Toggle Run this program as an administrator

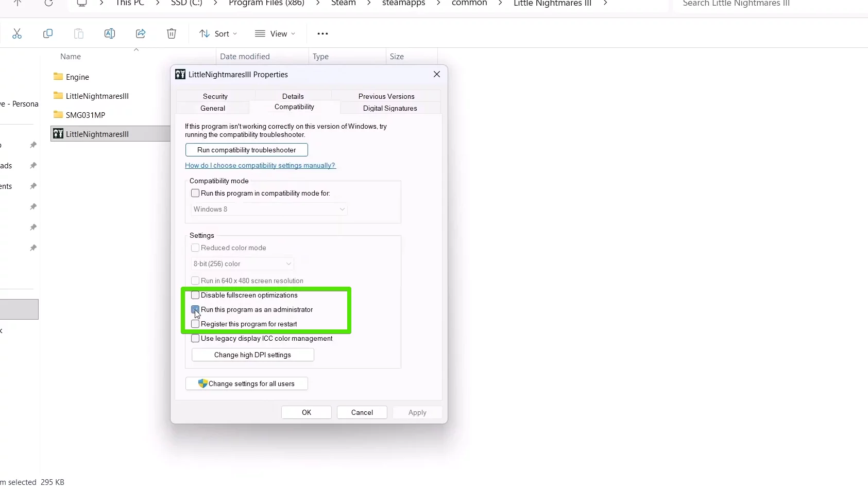click(195, 310)
